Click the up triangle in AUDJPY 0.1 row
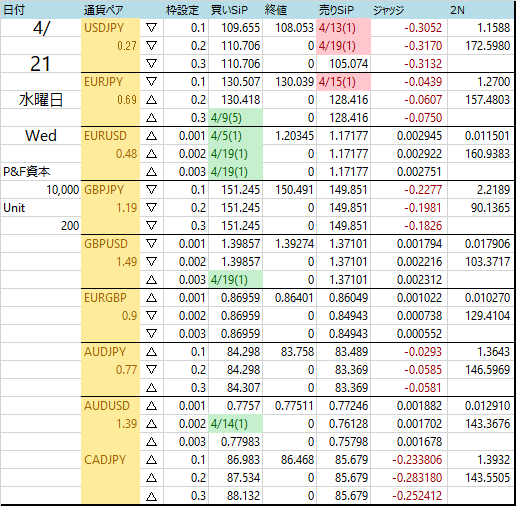Screen dimensions: 516x506 (x=152, y=352)
